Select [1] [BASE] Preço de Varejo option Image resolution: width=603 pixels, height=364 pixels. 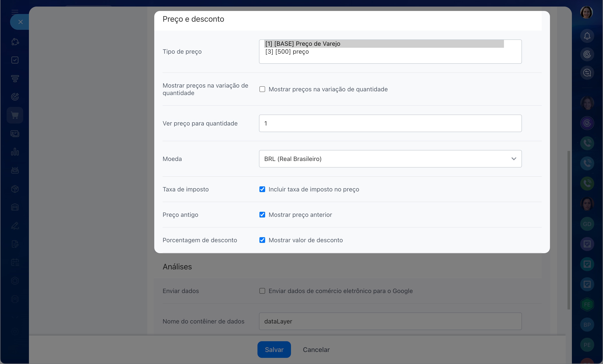pos(303,44)
